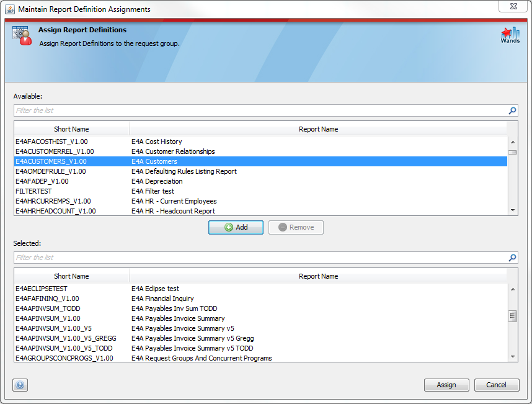
Task: Click Available list scroll down arrow
Action: 513,210
